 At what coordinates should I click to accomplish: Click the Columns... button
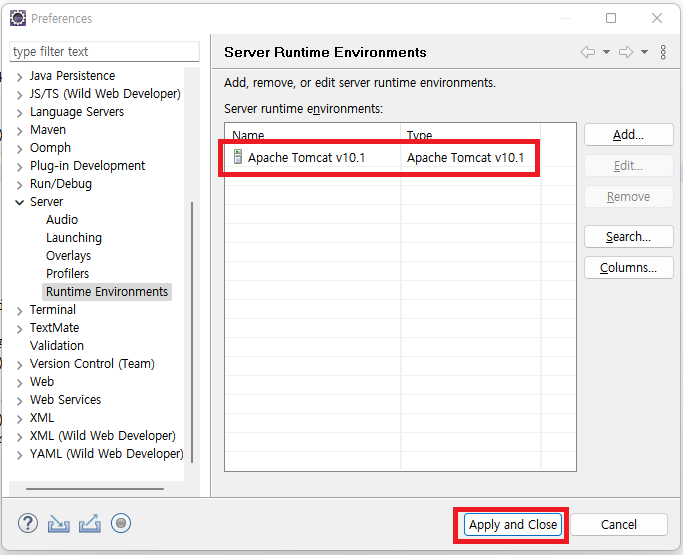pyautogui.click(x=629, y=267)
